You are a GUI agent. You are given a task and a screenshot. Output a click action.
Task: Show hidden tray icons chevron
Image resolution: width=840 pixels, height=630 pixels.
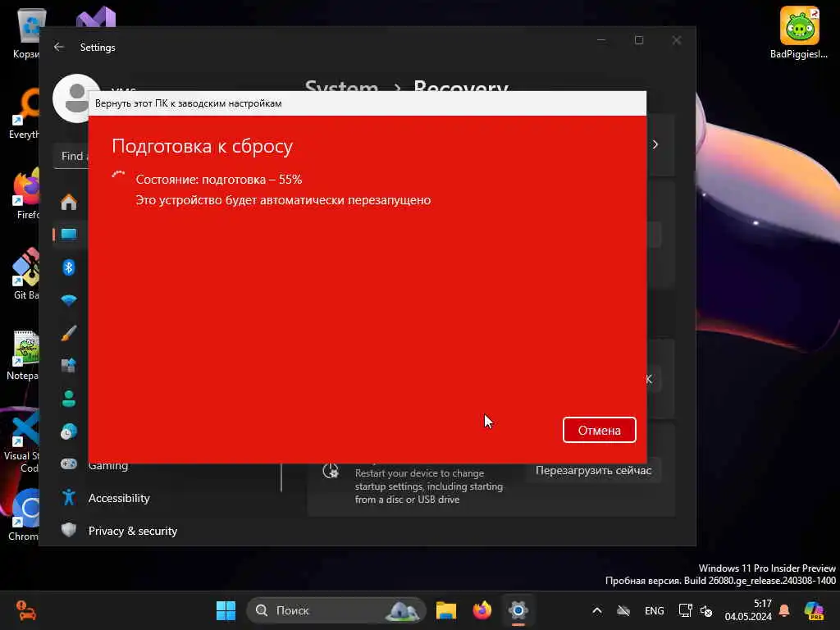(x=597, y=610)
